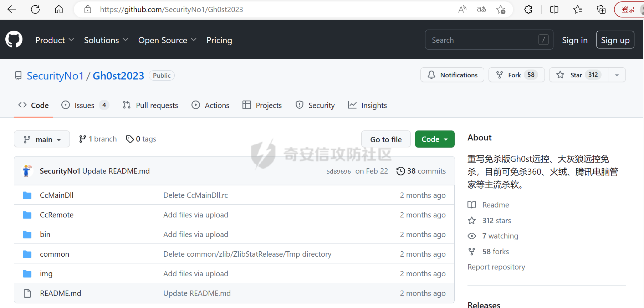Open the Insights tab
The image size is (644, 308).
[367, 105]
